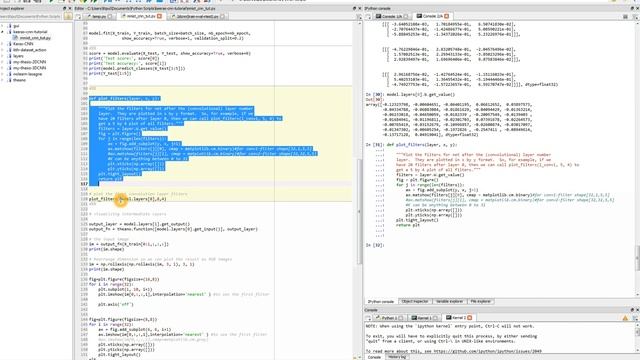
Task: Close the mnist_cnn_tut.py editor tab
Action: [159, 16]
